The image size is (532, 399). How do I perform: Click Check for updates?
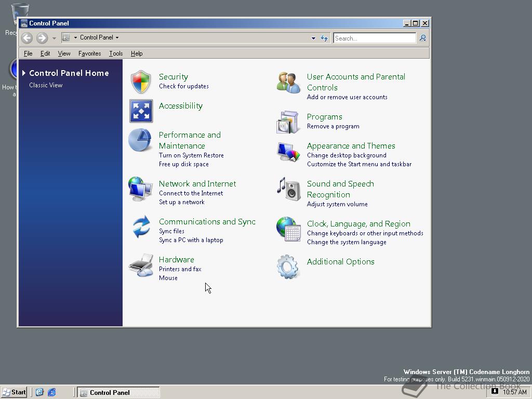[x=184, y=86]
